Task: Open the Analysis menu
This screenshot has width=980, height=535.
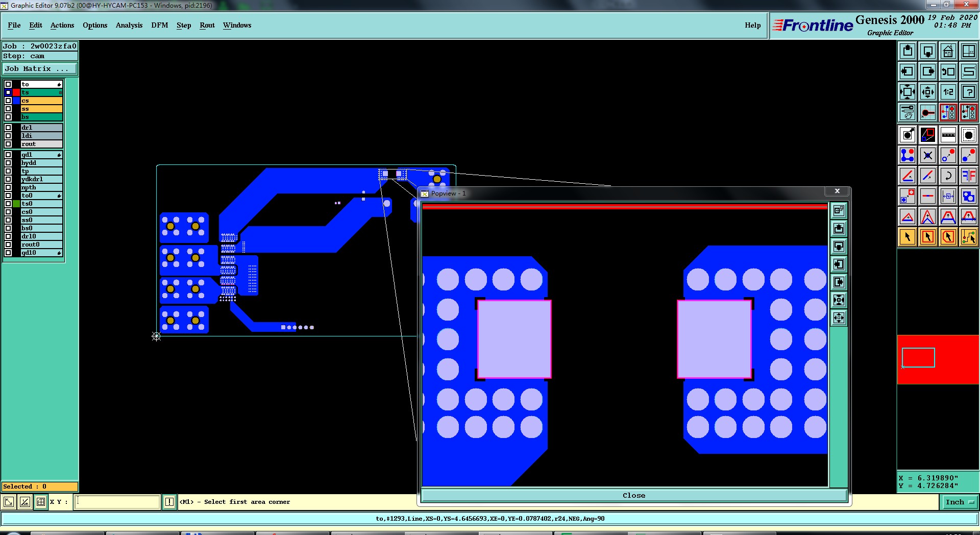Action: (x=129, y=25)
